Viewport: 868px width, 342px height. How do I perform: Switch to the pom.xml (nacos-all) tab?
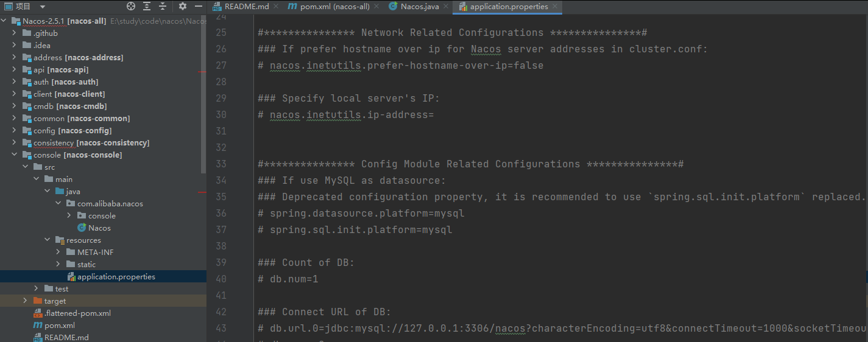click(335, 7)
